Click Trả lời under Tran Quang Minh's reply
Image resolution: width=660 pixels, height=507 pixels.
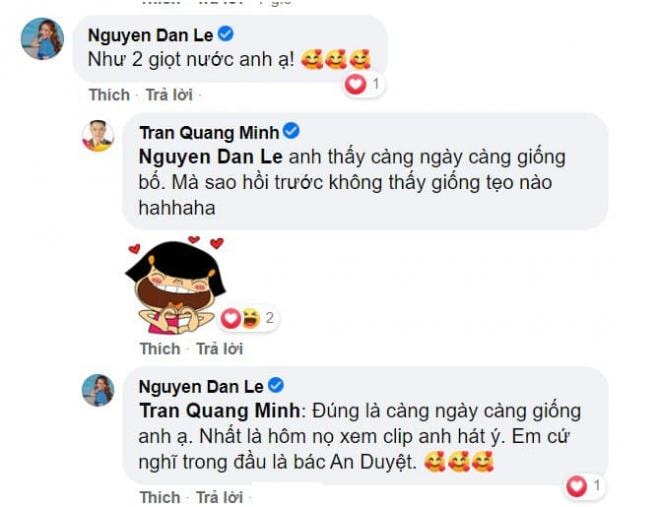point(220,349)
